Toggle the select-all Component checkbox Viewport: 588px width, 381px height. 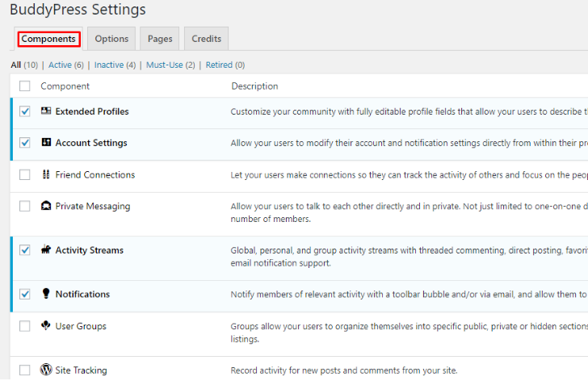pyautogui.click(x=25, y=86)
